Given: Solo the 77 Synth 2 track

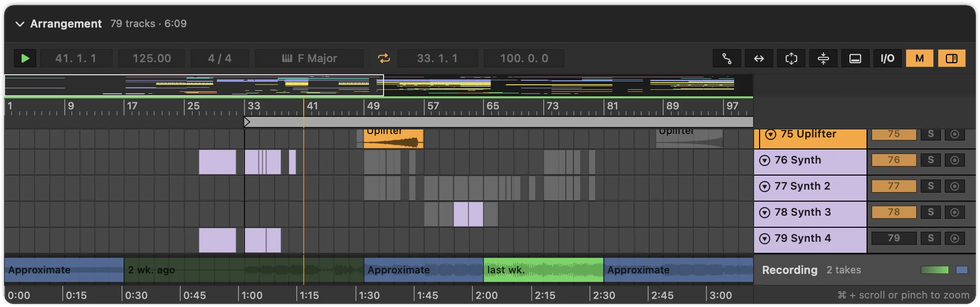Looking at the screenshot, I should [x=930, y=186].
